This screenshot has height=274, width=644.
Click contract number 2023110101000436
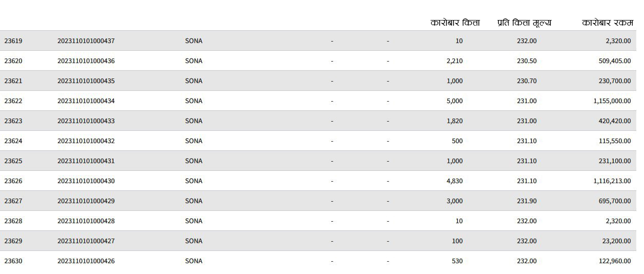pos(86,61)
